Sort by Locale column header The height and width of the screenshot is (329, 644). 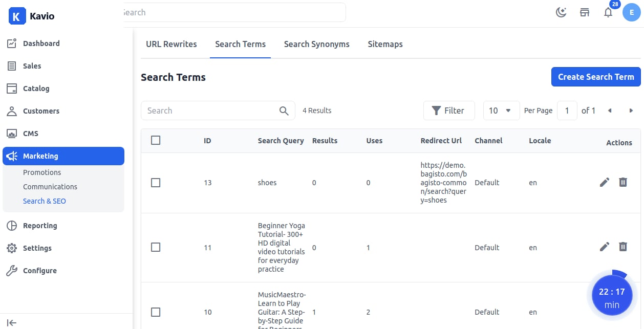point(540,140)
